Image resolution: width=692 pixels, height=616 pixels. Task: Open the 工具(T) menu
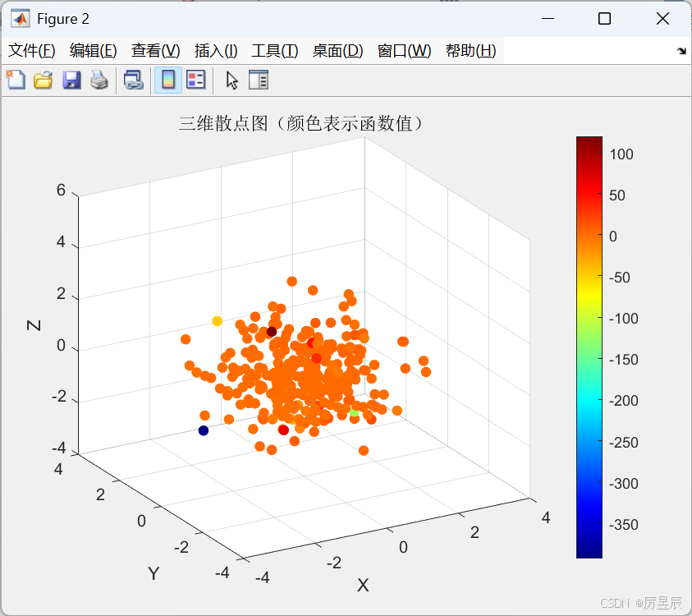click(275, 50)
